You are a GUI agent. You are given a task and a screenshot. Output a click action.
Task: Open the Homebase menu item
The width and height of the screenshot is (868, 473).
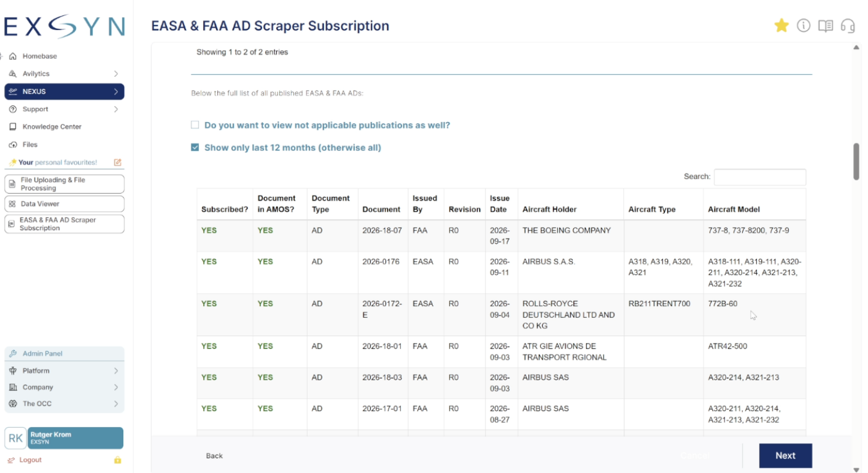[40, 56]
